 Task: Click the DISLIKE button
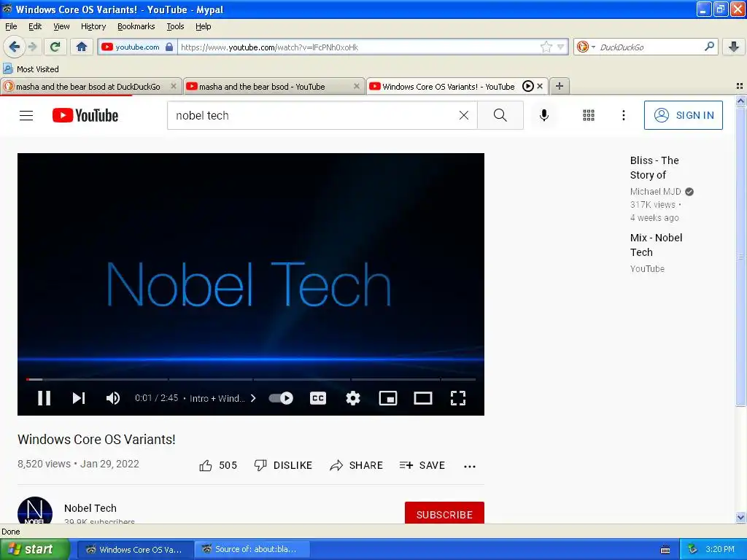tap(283, 465)
